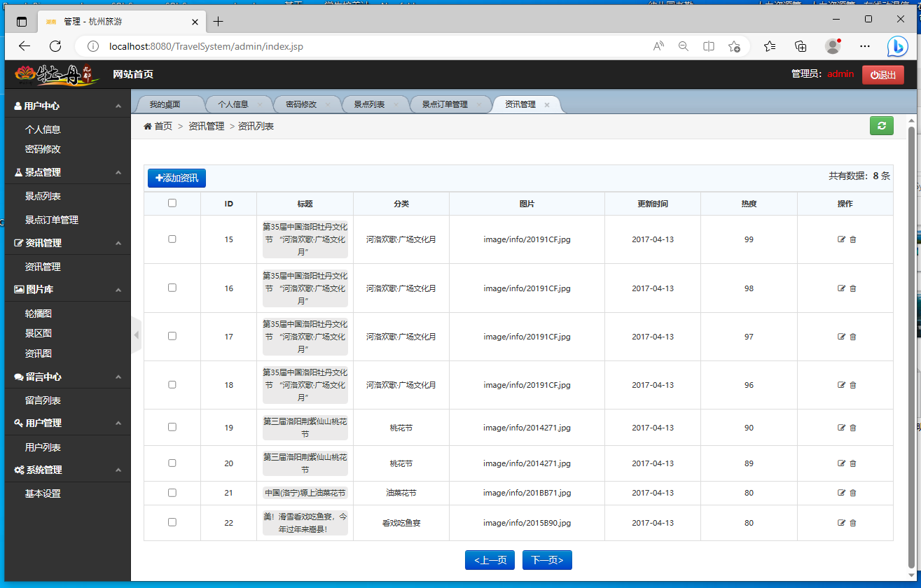This screenshot has width=921, height=588.
Task: Close the 资讯管理 tab
Action: (547, 105)
